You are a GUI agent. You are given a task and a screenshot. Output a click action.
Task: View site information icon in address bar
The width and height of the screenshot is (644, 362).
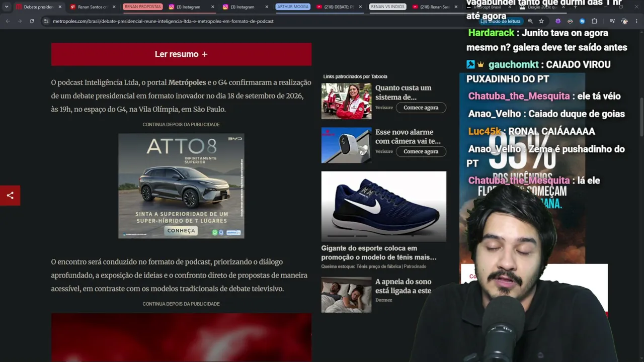46,21
